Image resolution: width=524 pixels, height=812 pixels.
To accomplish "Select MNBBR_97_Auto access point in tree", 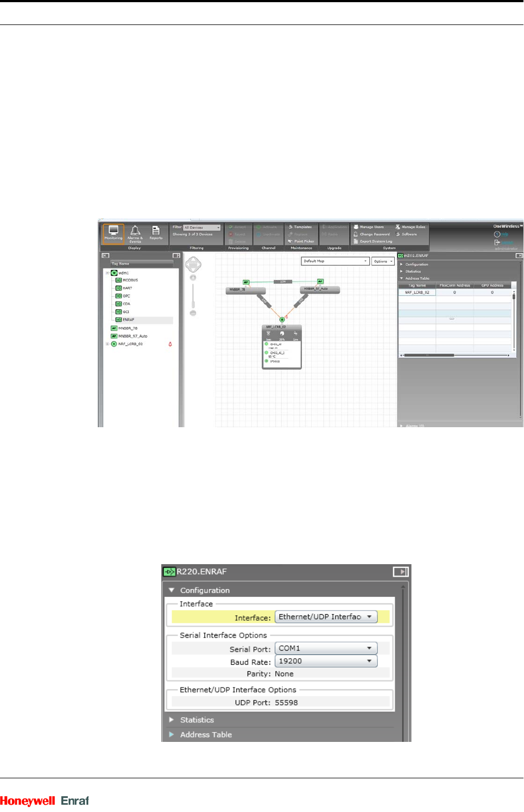I will pos(129,336).
